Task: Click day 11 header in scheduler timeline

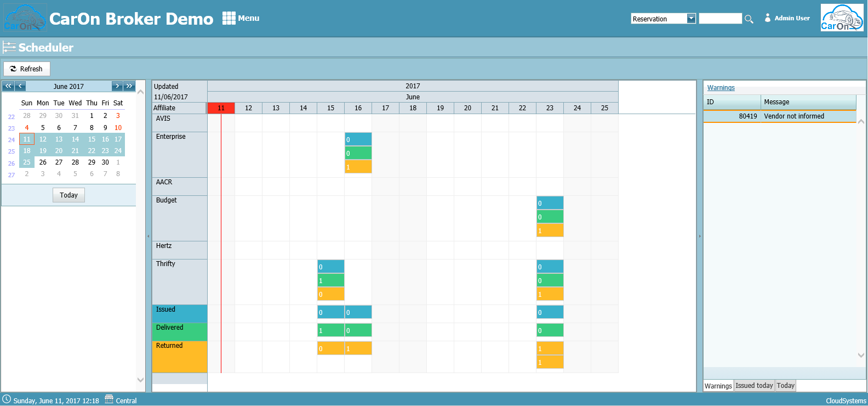Action: (221, 108)
